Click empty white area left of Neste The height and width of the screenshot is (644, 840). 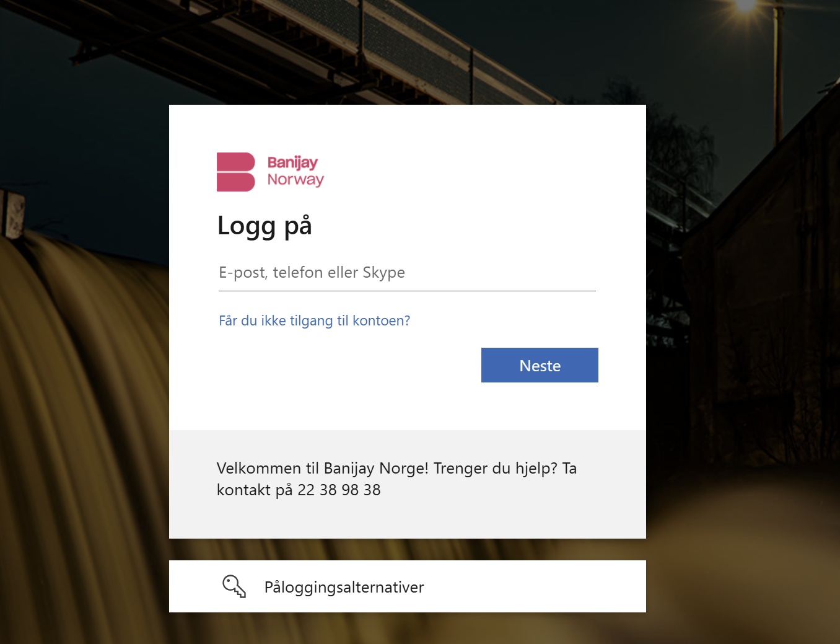click(347, 365)
